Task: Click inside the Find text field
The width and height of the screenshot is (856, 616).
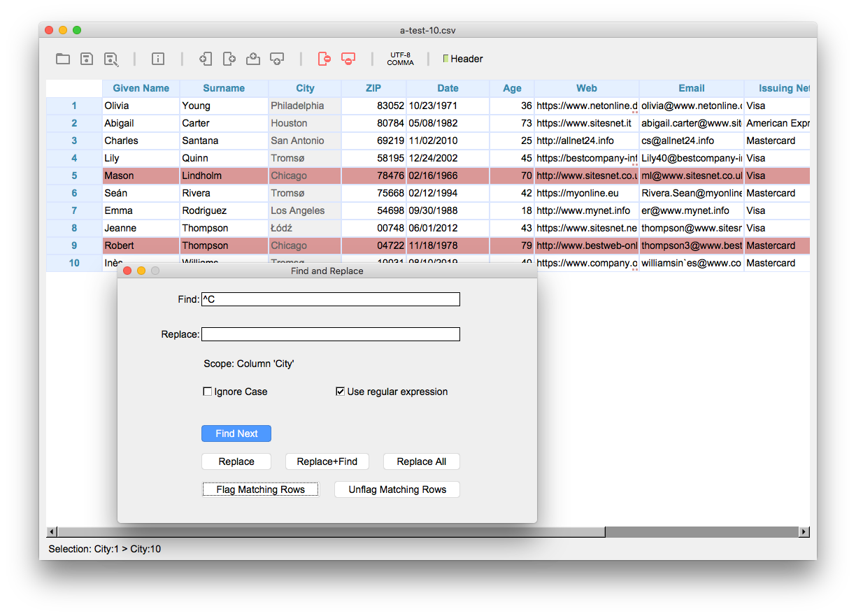Action: 330,299
